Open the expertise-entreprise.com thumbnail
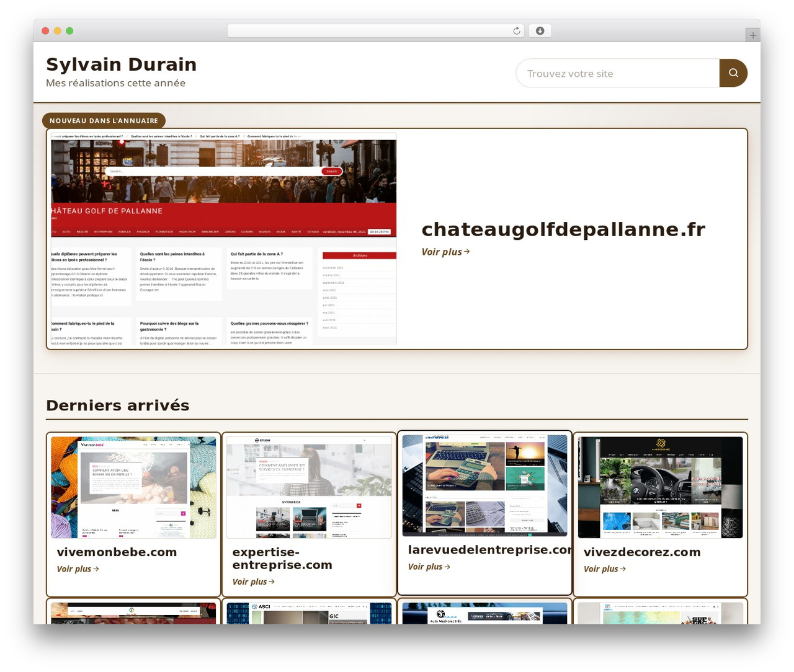This screenshot has height=672, width=794. click(309, 487)
